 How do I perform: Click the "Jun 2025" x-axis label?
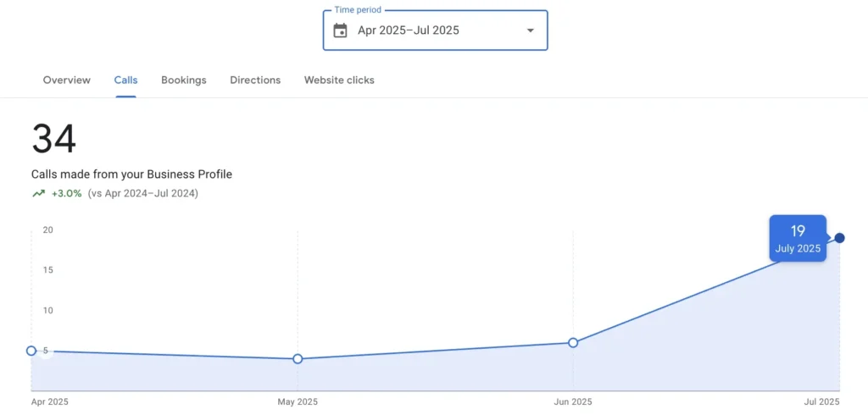click(573, 401)
